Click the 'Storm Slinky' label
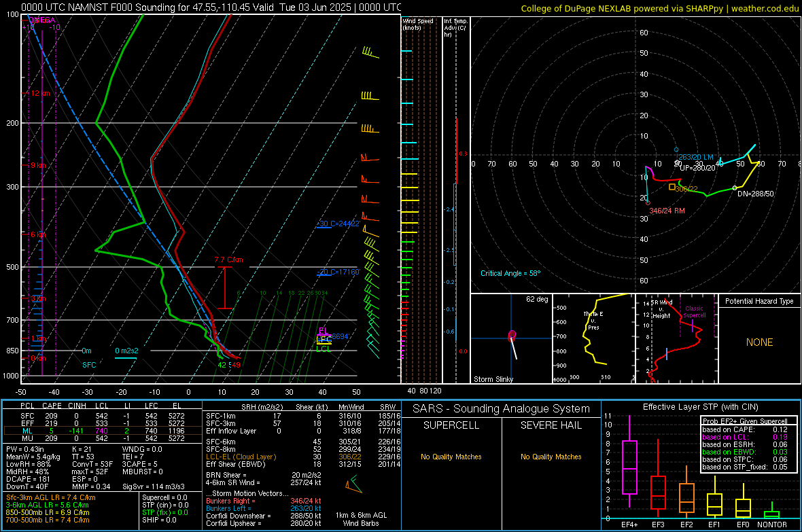This screenshot has width=802, height=532. pyautogui.click(x=493, y=379)
